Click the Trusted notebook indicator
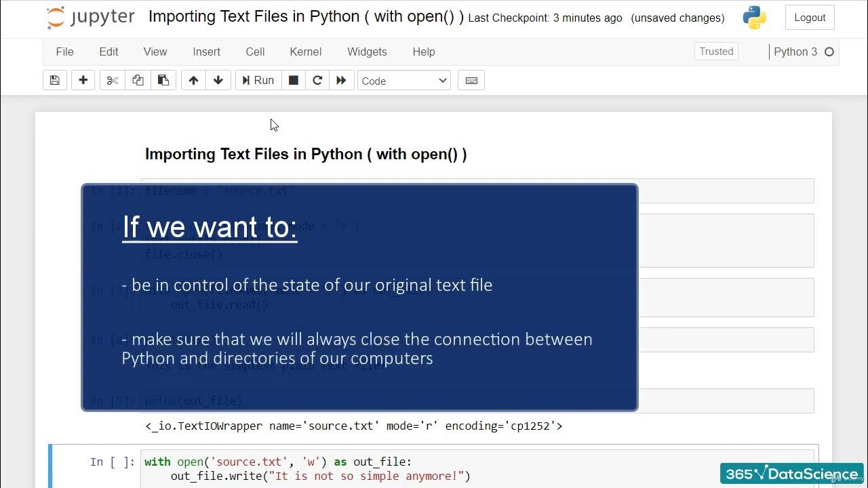This screenshot has height=488, width=868. click(717, 52)
